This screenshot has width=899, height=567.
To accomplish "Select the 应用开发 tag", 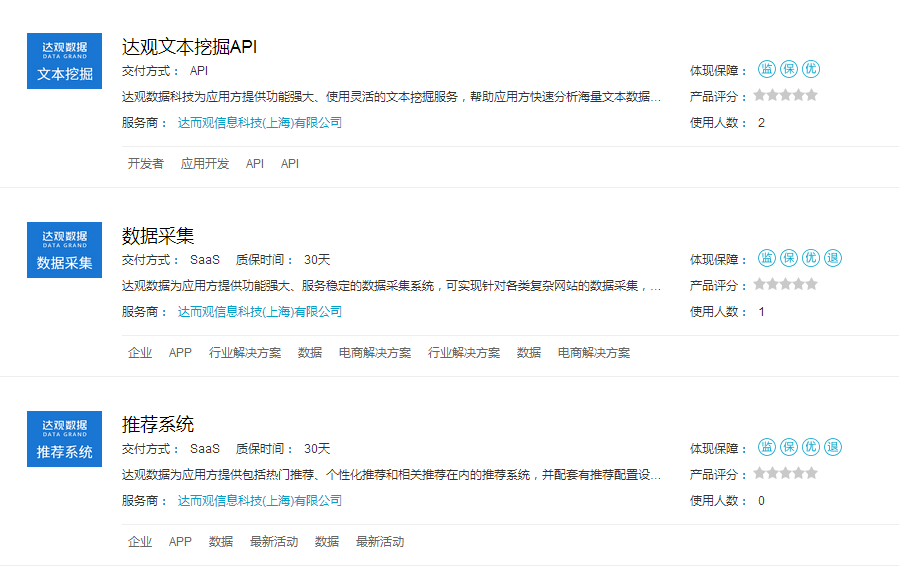I will pos(205,164).
